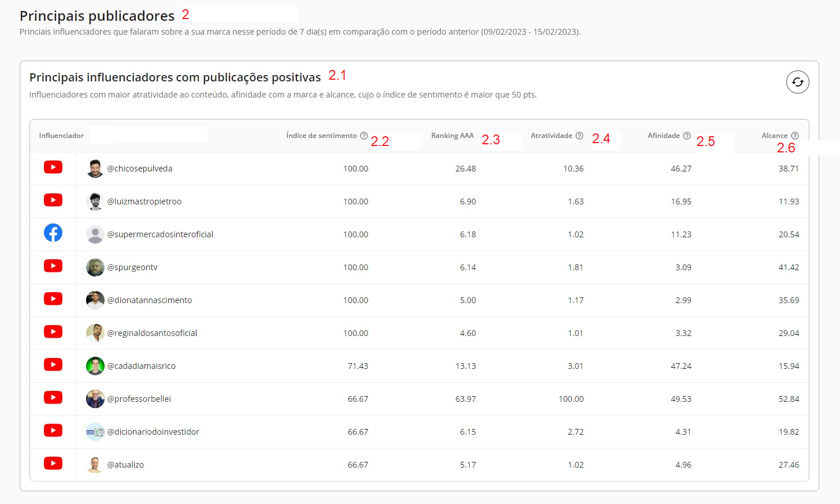Click the Influenciador column header

click(x=61, y=136)
